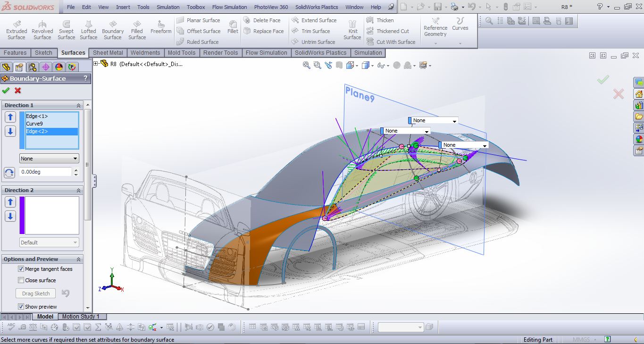The image size is (644, 344).
Task: Click the 0.00deg angle input field
Action: pyautogui.click(x=45, y=172)
